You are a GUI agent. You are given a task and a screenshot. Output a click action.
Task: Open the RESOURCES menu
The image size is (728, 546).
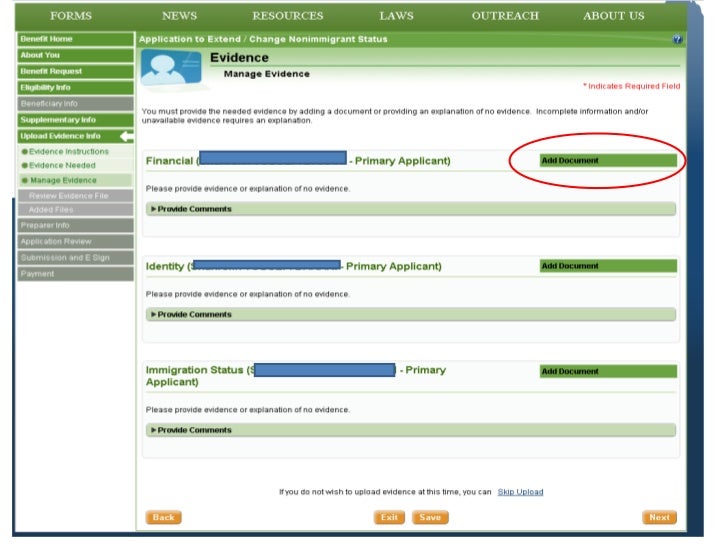[288, 16]
